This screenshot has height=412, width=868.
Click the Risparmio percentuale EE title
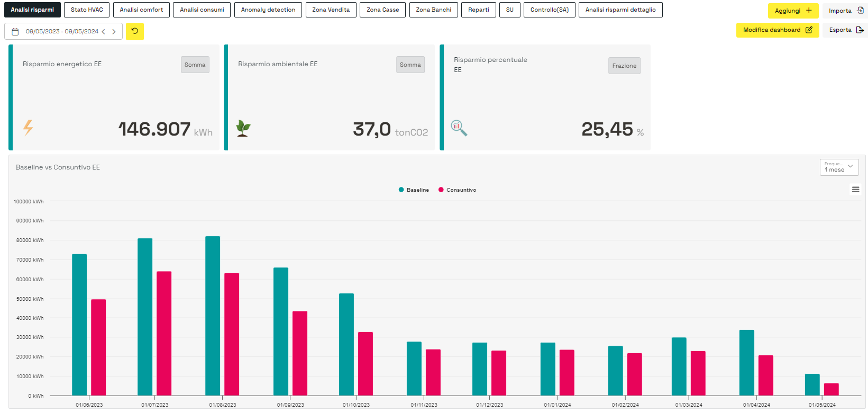pos(490,65)
